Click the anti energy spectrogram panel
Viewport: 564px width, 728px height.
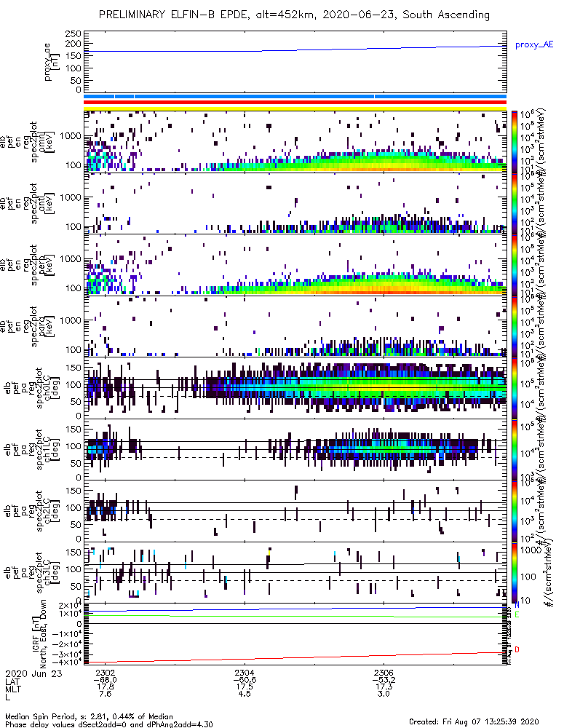point(295,203)
